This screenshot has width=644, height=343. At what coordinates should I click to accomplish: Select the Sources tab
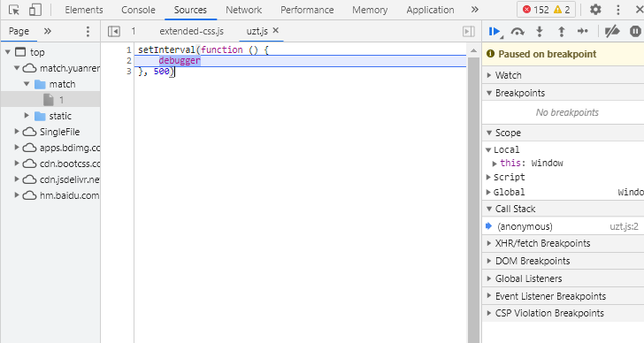click(190, 10)
